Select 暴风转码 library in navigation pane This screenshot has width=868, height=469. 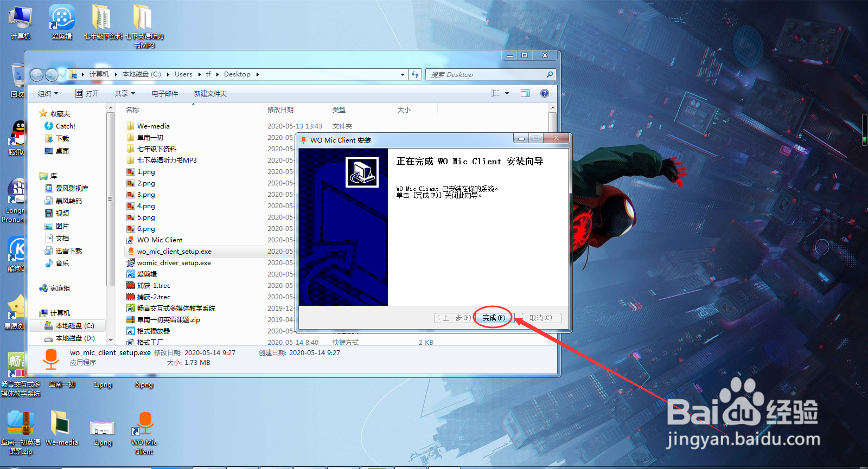coord(63,201)
